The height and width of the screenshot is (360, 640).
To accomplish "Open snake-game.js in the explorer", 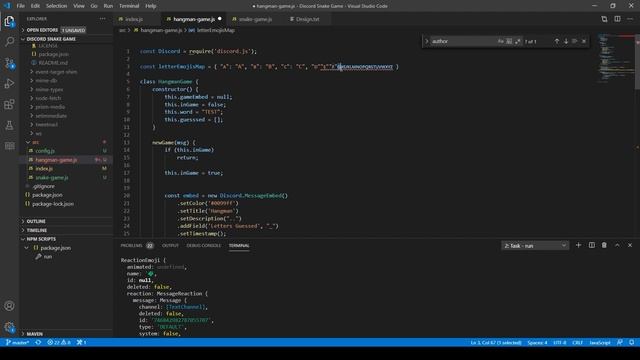I will pyautogui.click(x=66, y=178).
